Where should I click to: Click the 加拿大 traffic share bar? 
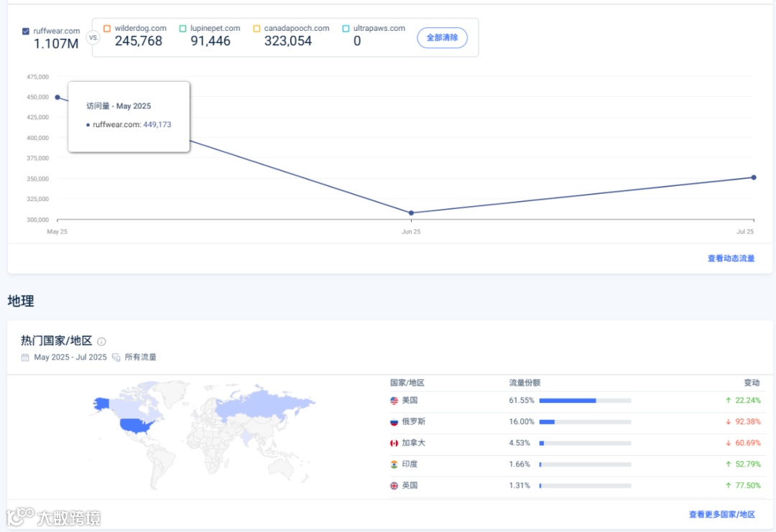(x=585, y=443)
